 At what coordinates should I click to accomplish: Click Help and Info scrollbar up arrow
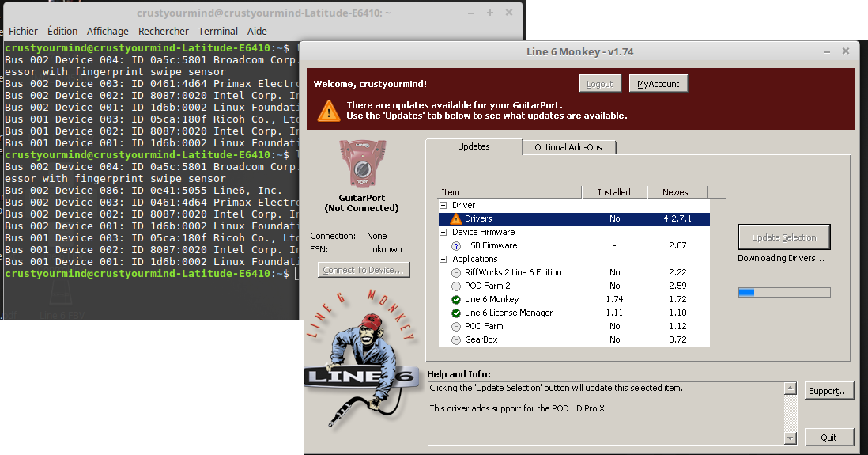coord(791,389)
